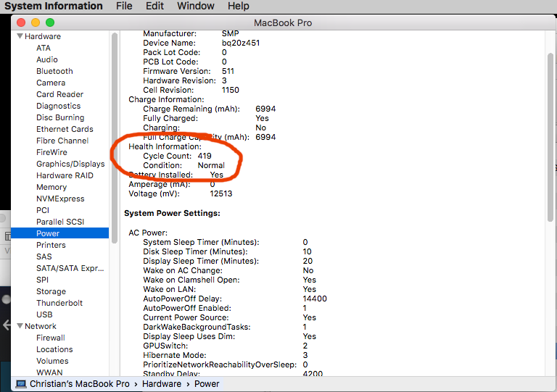This screenshot has height=392, width=557.
Task: Click the Charge Information label
Action: 166,99
